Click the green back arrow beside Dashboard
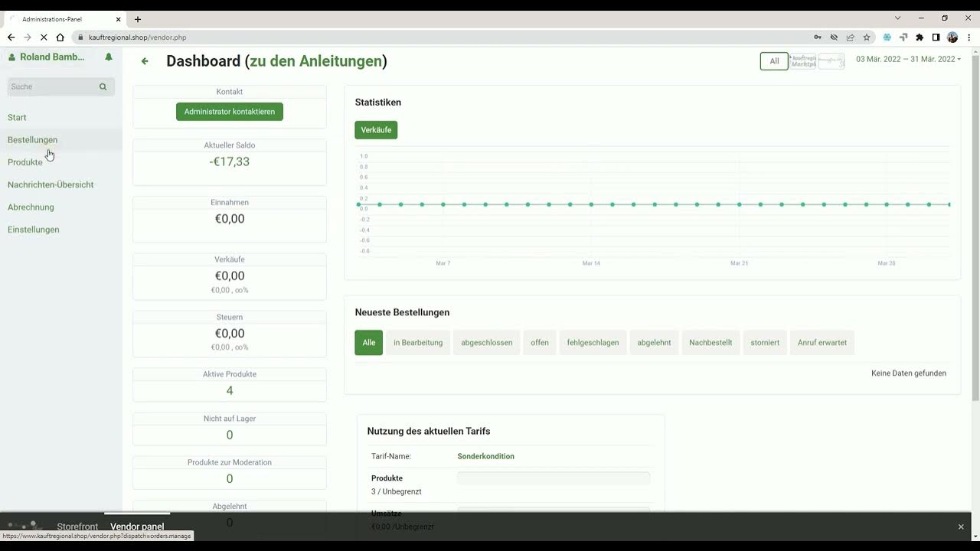The height and width of the screenshot is (551, 980). point(145,61)
